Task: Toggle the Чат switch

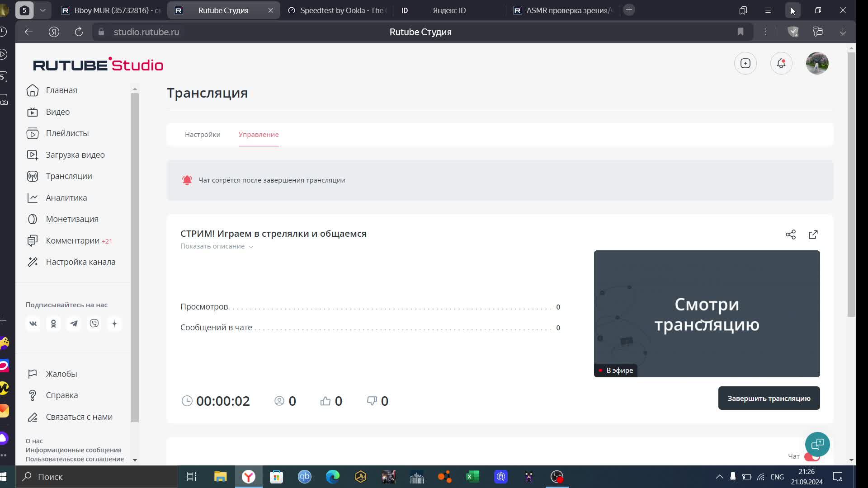Action: coord(812,457)
